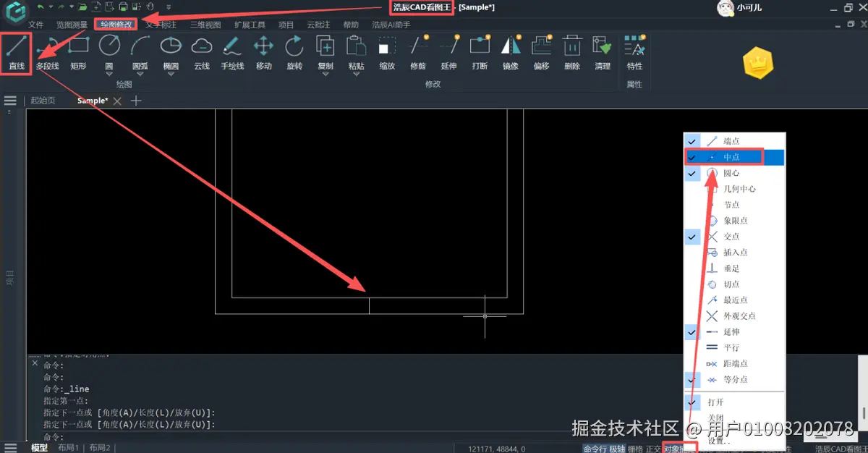The width and height of the screenshot is (868, 453).
Task: Use the 复制 (Copy) tool icon
Action: coord(325,46)
